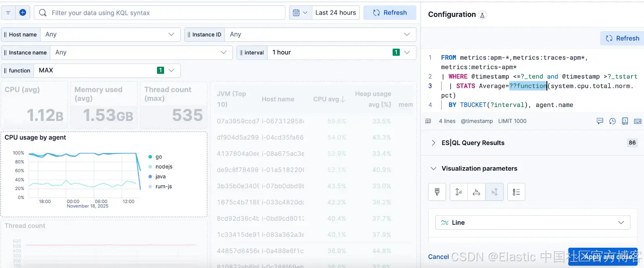Click the function control badge showing 1
The image size is (644, 268).
coord(160,71)
